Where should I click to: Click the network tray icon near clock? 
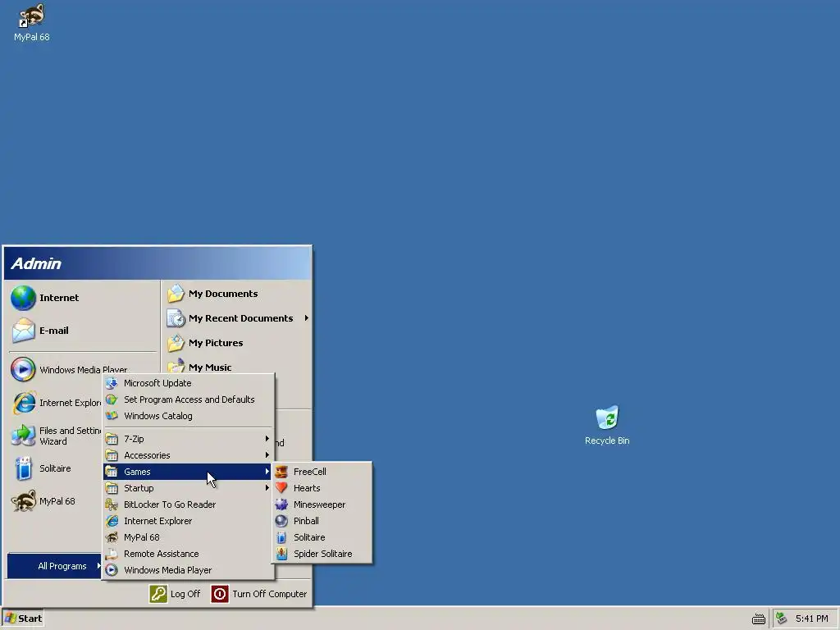pos(781,619)
